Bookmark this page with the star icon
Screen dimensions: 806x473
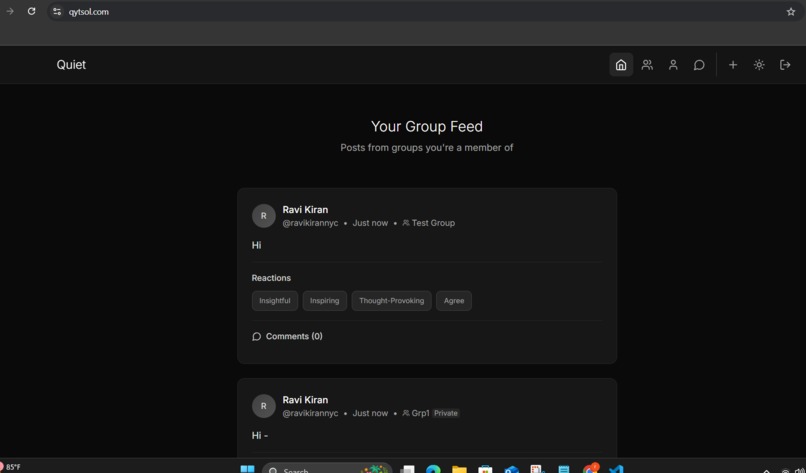pos(791,11)
